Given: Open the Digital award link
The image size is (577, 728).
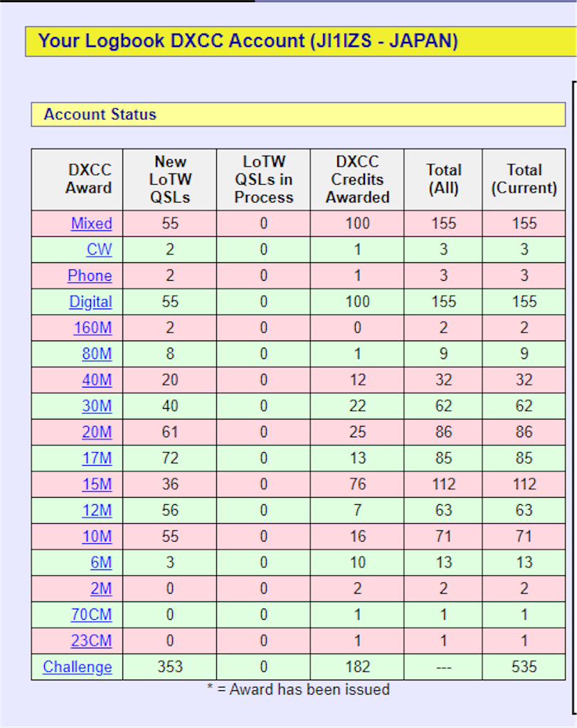Looking at the screenshot, I should click(90, 301).
